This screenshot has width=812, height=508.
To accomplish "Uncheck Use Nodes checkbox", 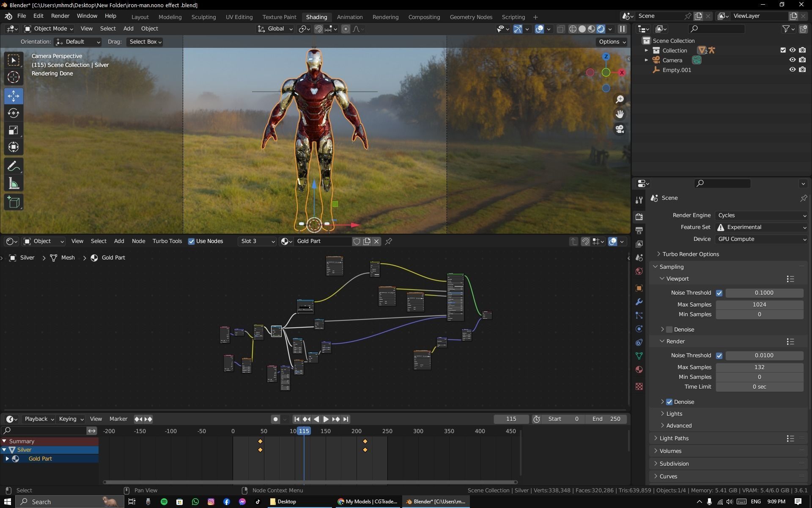I will click(192, 241).
